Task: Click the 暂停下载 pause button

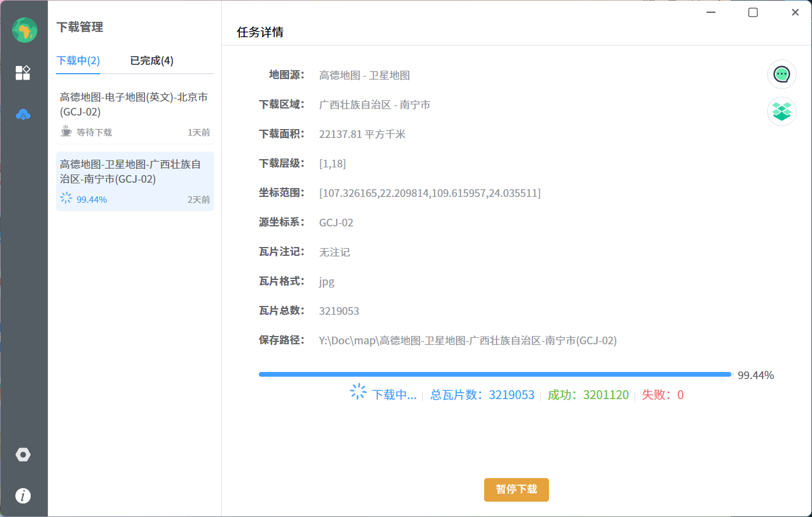Action: 516,489
